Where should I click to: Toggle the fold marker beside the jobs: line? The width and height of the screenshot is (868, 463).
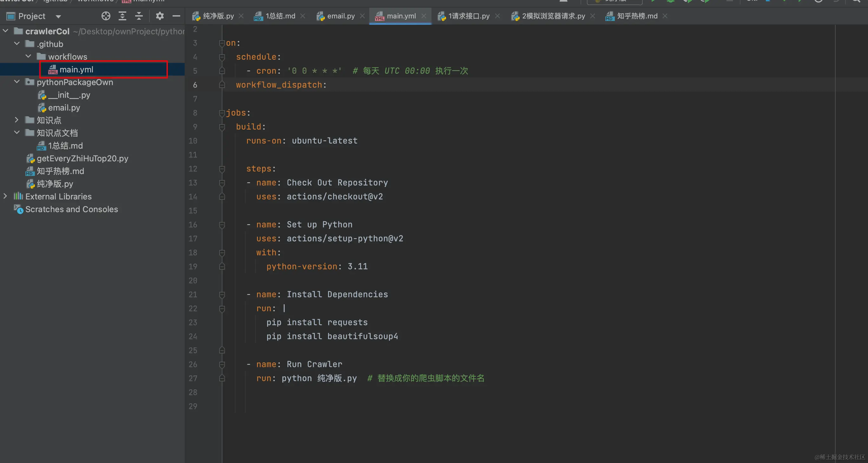click(222, 113)
